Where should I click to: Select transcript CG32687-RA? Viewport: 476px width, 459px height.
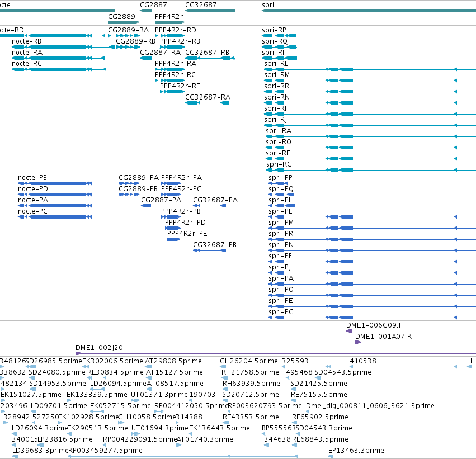point(208,97)
